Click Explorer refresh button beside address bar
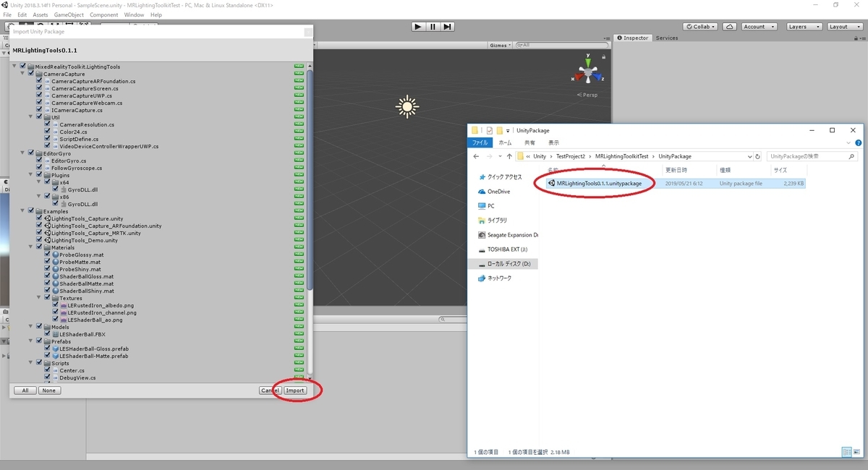 757,156
